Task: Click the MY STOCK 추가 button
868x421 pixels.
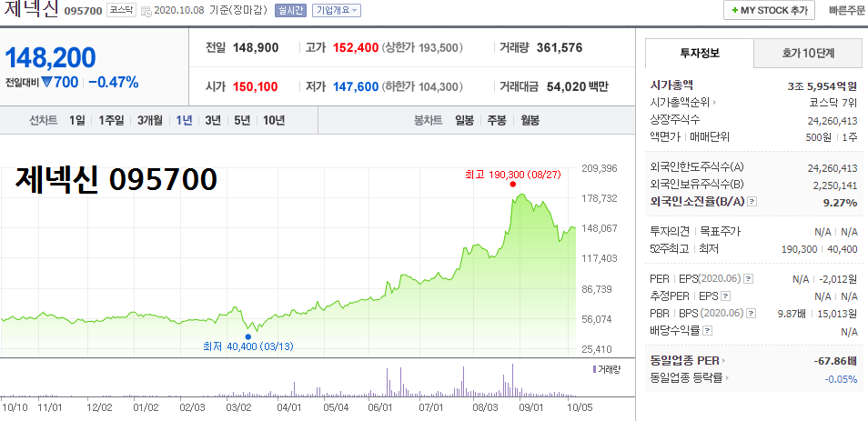Action: [768, 11]
